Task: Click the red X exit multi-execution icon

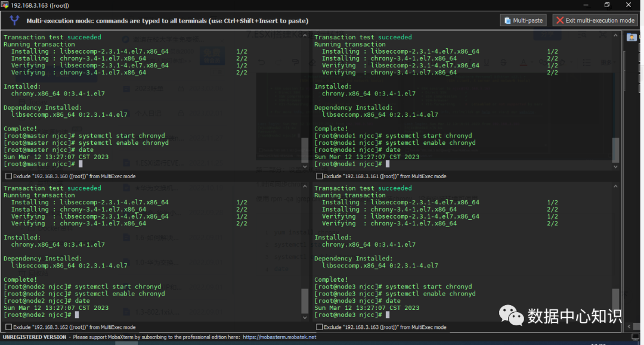Action: pos(559,20)
